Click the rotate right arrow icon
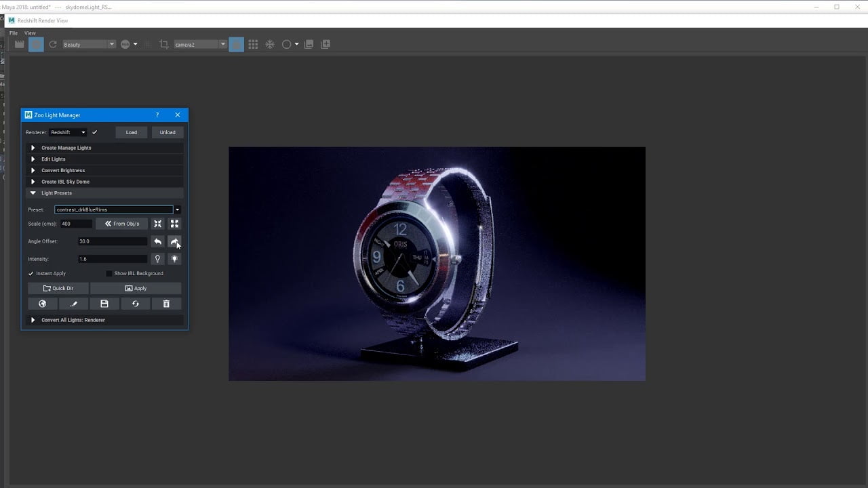This screenshot has width=868, height=488. pyautogui.click(x=174, y=241)
